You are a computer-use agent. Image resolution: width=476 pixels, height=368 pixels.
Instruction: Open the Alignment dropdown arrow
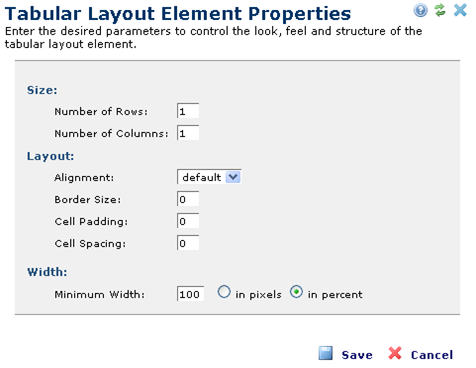(233, 177)
